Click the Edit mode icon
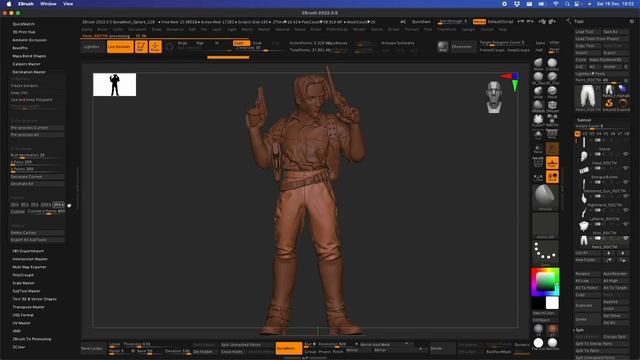The height and width of the screenshot is (360, 640). click(141, 47)
